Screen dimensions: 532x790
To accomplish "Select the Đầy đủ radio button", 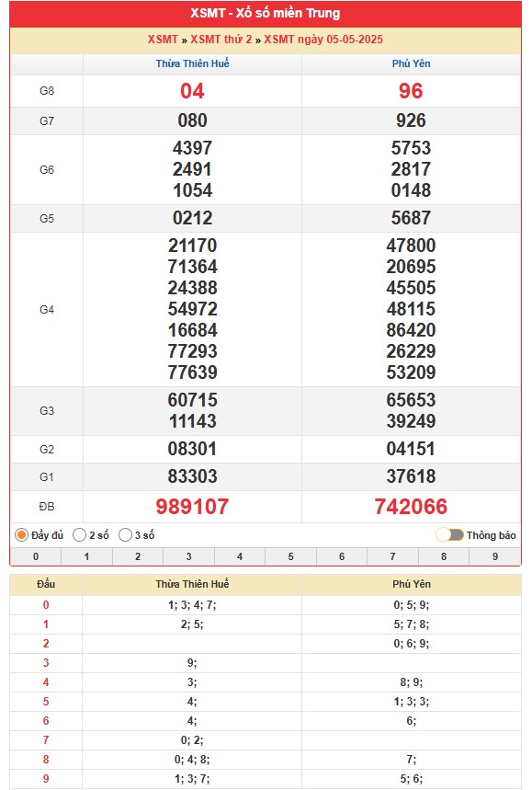I will point(21,535).
